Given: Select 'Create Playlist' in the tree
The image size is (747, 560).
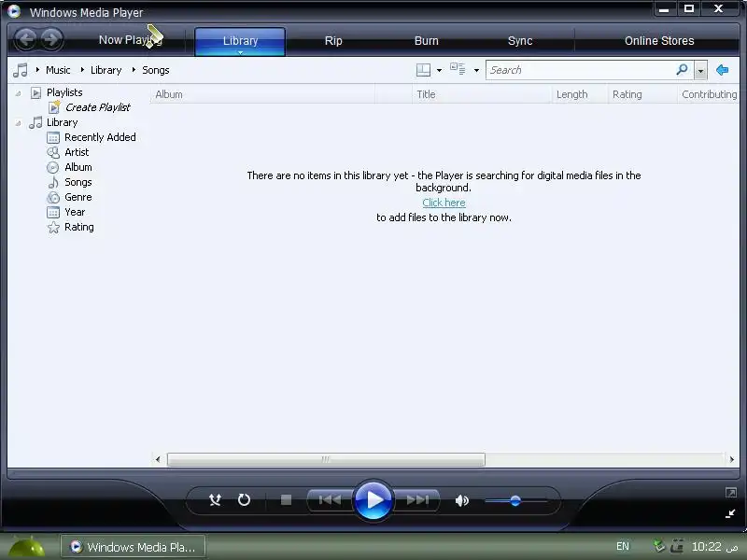Looking at the screenshot, I should pos(98,107).
